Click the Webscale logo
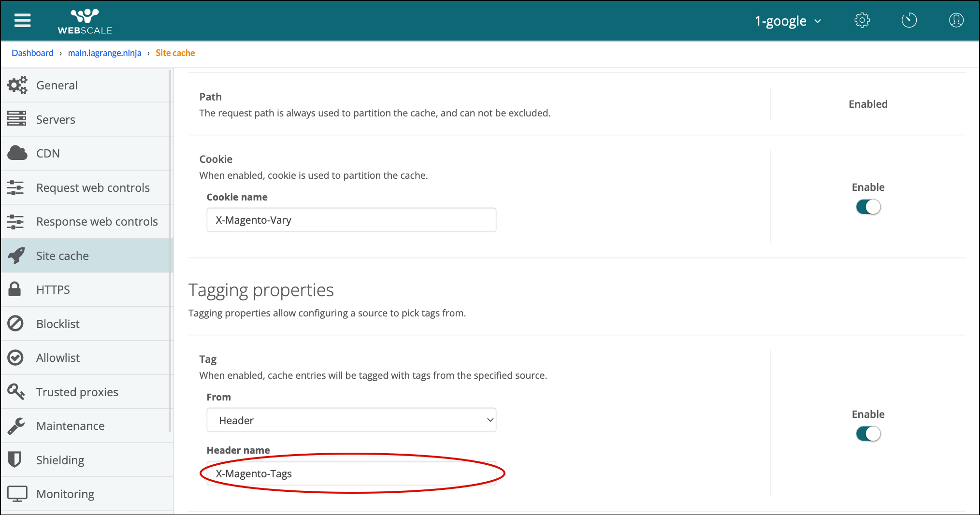The image size is (980, 515). pos(85,21)
